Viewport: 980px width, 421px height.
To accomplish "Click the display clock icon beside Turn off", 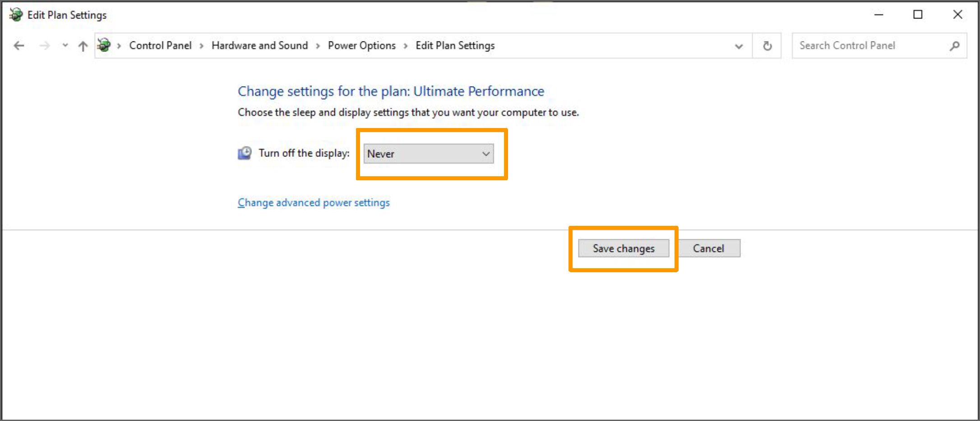I will [x=245, y=153].
